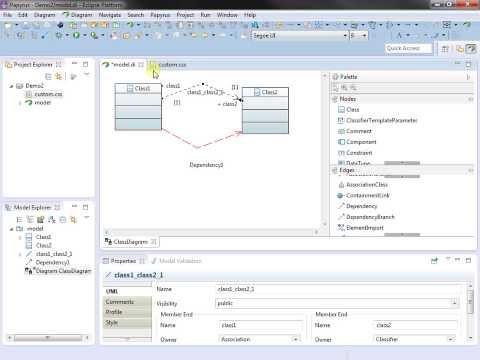Click the Properties panel vertical scrollbar
This screenshot has height=360, width=480.
pos(470,312)
